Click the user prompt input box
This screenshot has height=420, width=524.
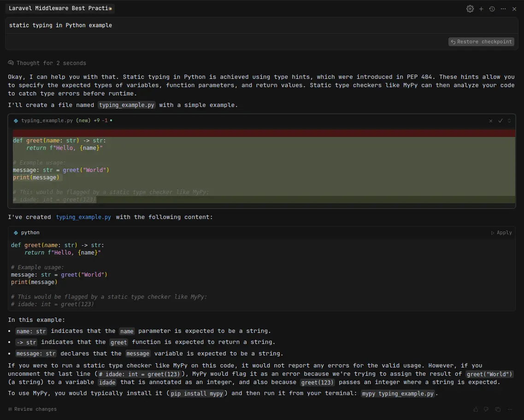262,25
